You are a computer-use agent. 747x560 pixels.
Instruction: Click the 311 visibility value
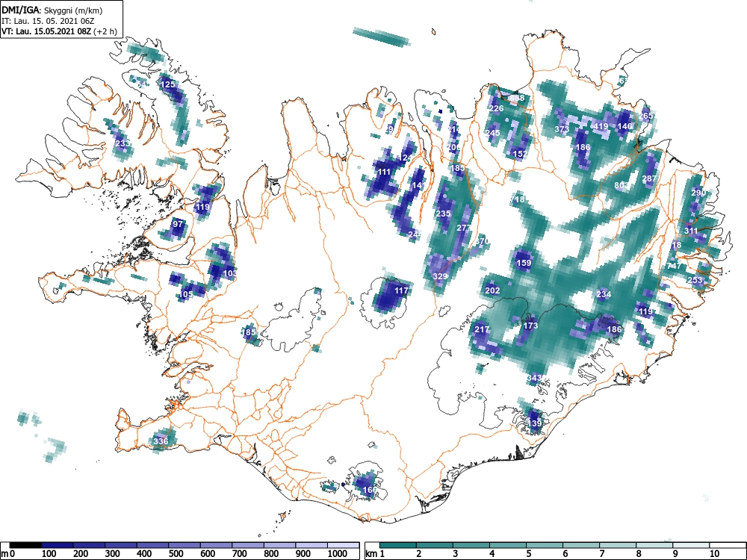point(691,231)
